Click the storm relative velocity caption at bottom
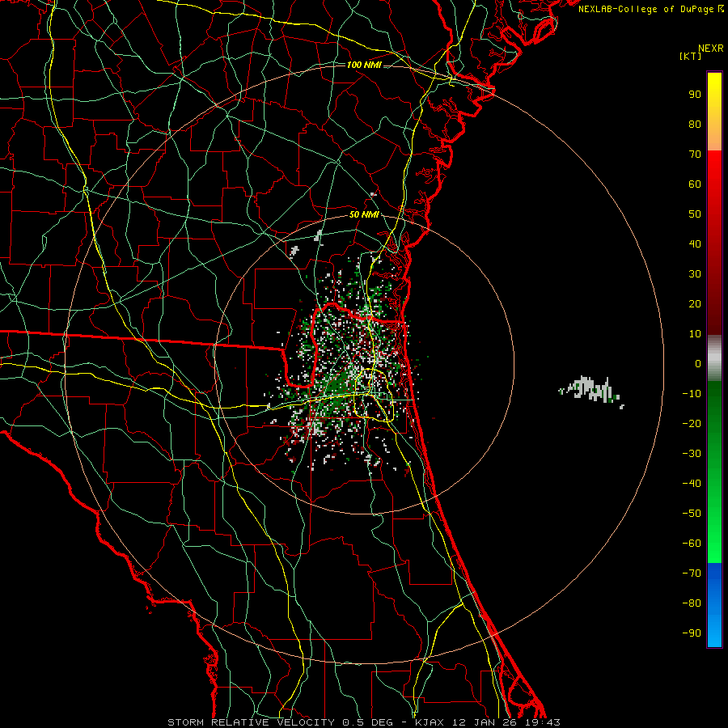Image resolution: width=728 pixels, height=728 pixels. click(364, 722)
